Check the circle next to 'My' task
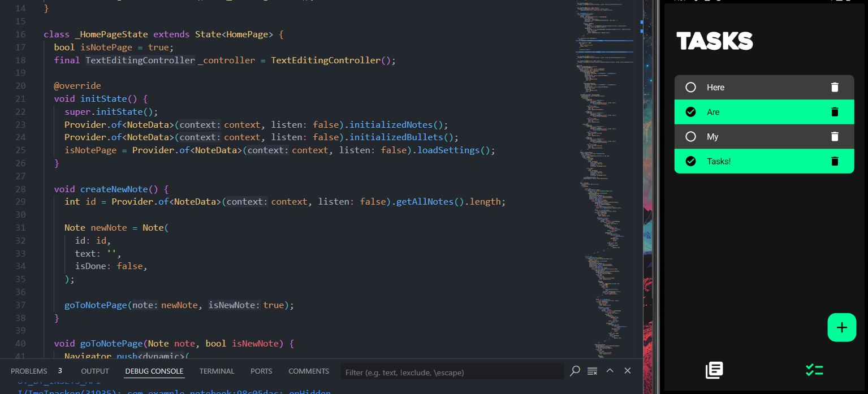Image resolution: width=868 pixels, height=394 pixels. [690, 136]
